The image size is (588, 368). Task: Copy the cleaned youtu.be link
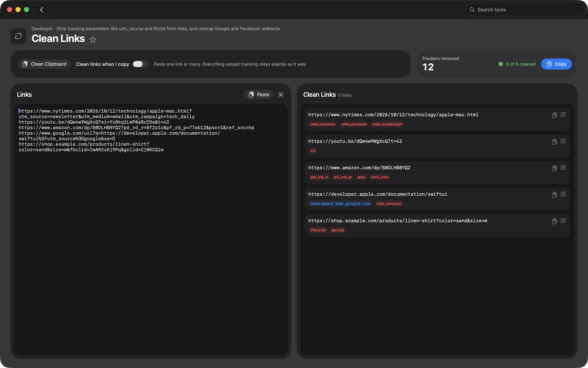554,141
